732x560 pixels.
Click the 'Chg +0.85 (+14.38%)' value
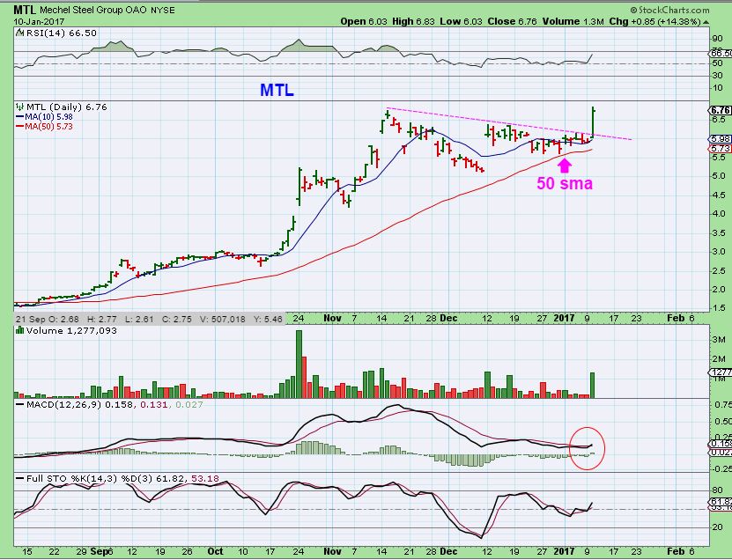click(x=655, y=21)
